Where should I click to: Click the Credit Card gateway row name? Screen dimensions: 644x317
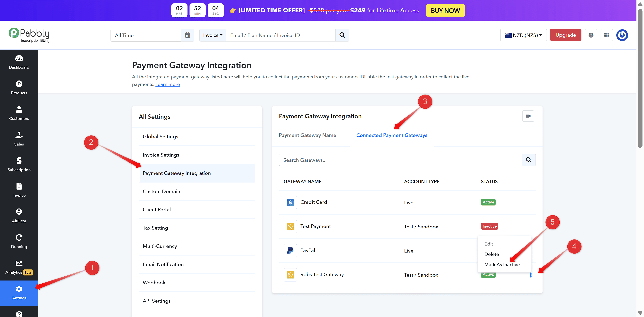313,202
